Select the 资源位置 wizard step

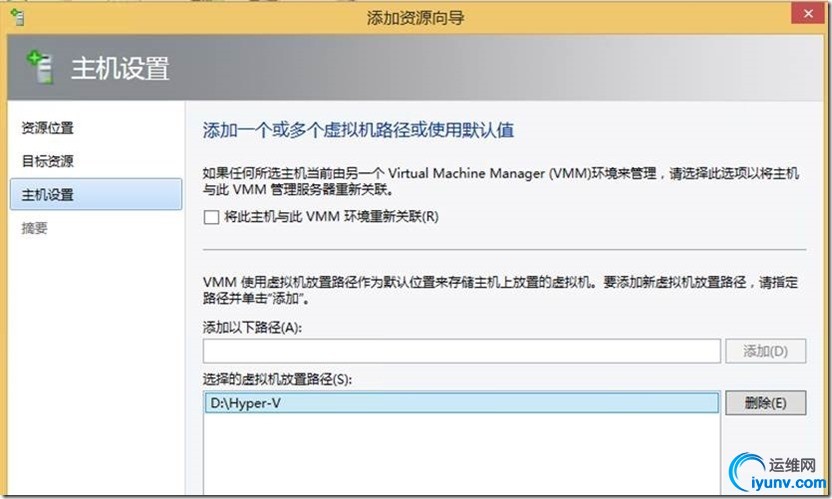[47, 128]
